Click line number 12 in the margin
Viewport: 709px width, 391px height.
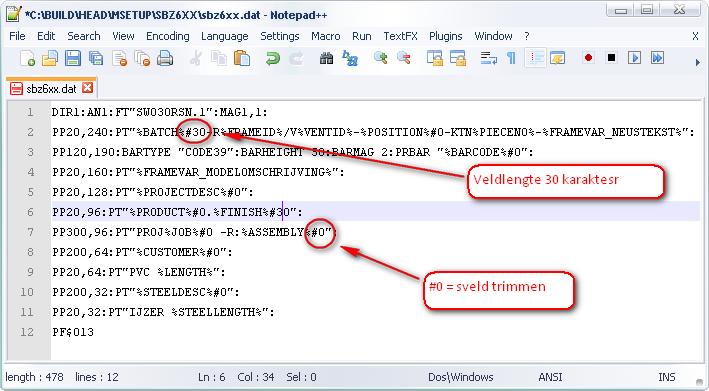tap(27, 332)
